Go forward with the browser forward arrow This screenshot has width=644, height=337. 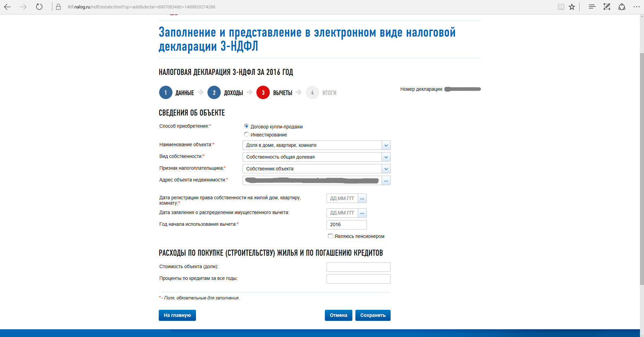pyautogui.click(x=23, y=7)
